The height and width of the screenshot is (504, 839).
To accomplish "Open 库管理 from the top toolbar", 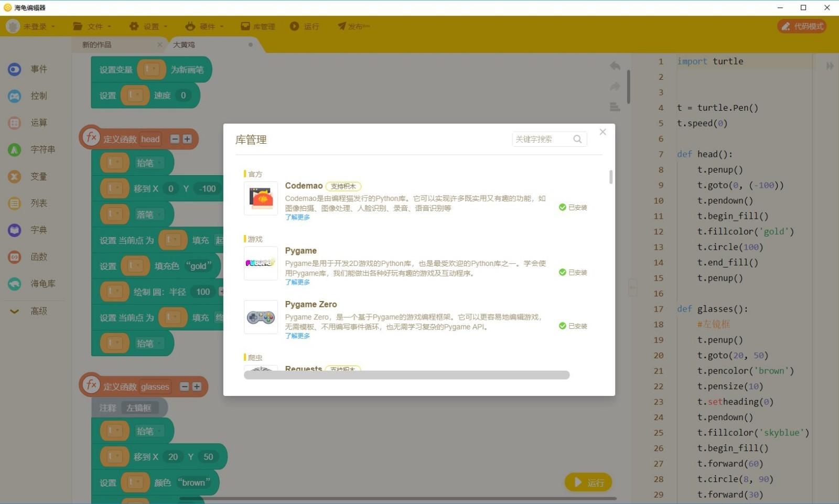I will tap(258, 26).
